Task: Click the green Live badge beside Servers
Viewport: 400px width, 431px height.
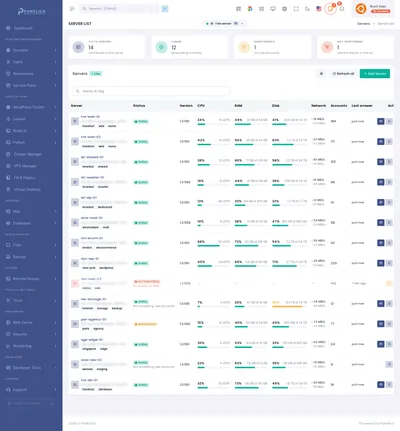Action: (96, 74)
